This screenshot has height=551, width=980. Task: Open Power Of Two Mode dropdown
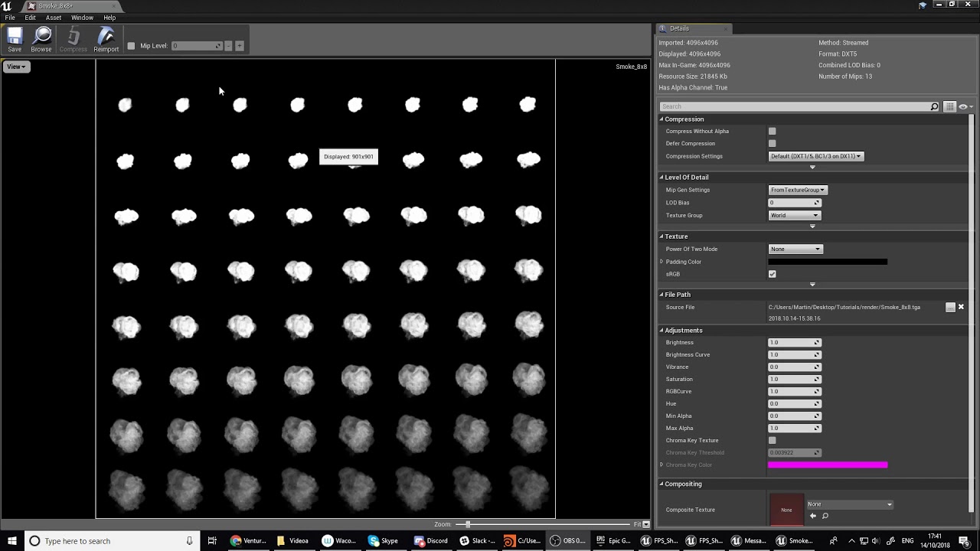(795, 249)
